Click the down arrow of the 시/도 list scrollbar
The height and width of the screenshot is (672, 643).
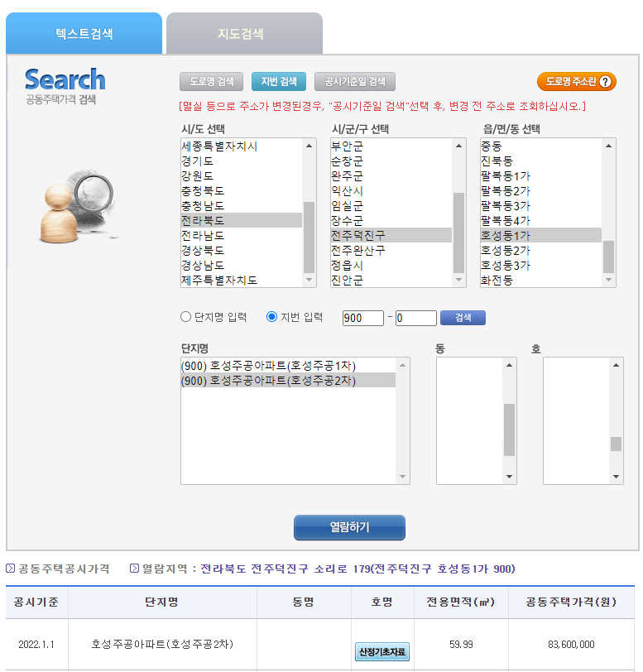[309, 280]
